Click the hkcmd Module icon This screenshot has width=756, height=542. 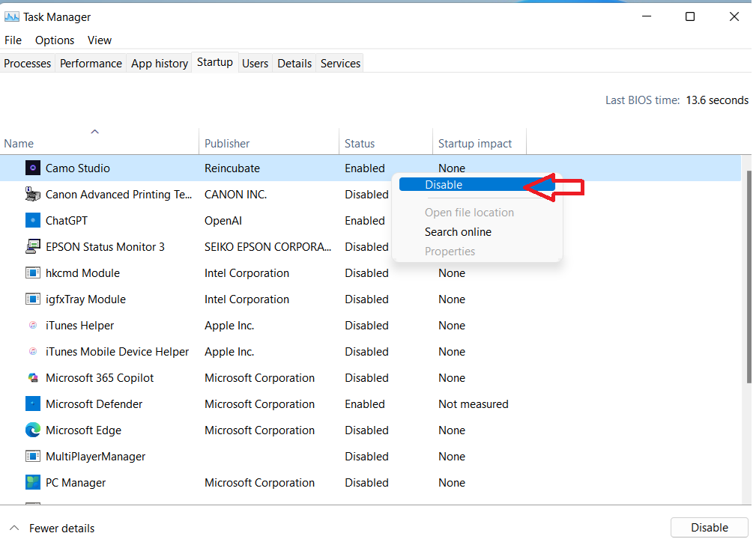(32, 273)
